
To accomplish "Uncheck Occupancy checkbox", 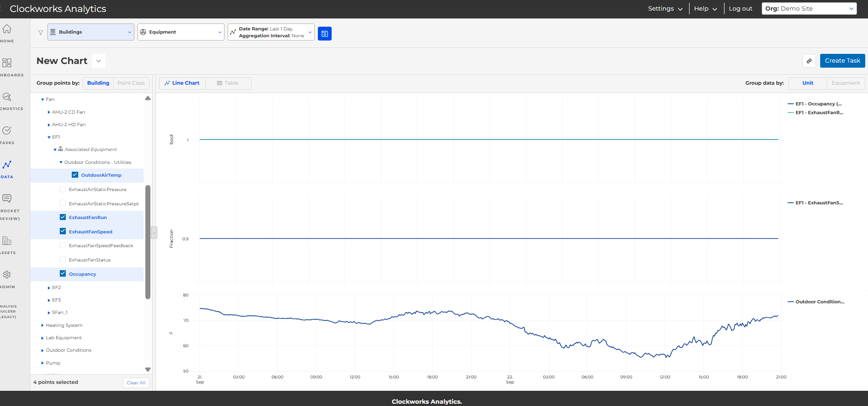I will click(63, 274).
